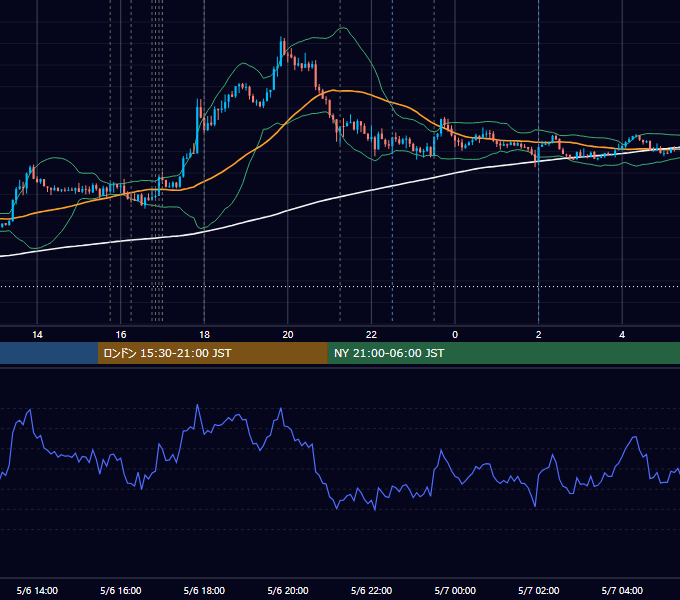
Task: Click the 5/7 02:00 time label
Action: click(539, 590)
